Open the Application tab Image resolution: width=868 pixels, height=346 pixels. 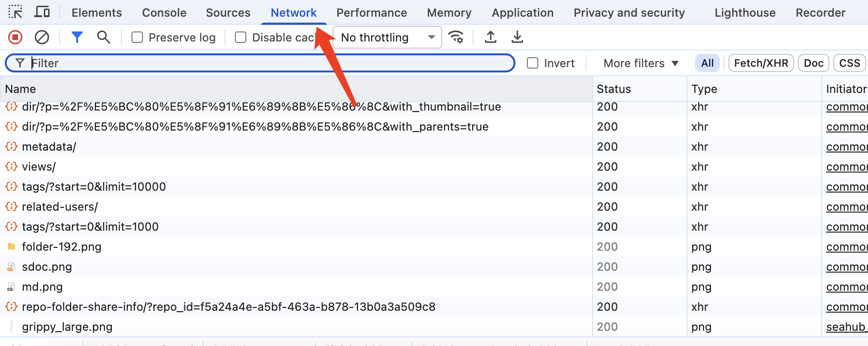522,13
